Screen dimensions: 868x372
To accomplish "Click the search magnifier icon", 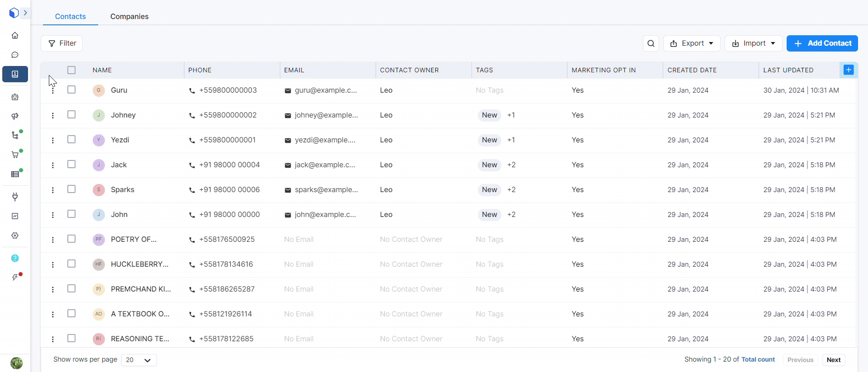I will [x=651, y=43].
